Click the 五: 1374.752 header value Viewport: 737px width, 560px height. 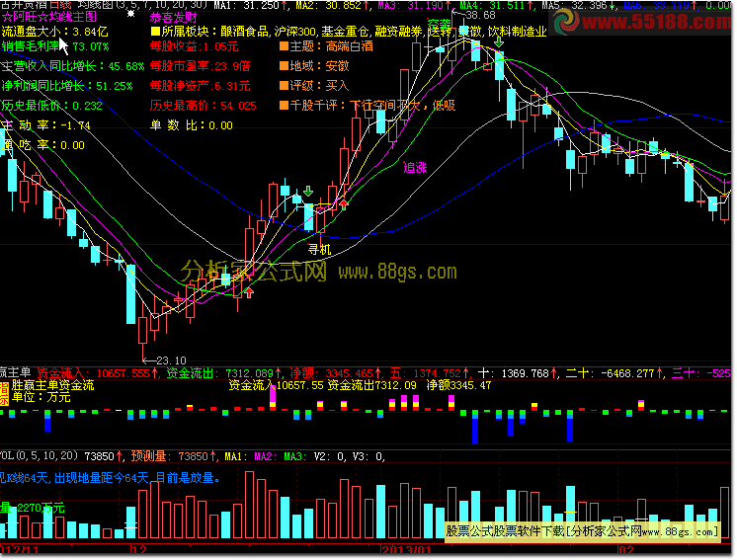(432, 373)
